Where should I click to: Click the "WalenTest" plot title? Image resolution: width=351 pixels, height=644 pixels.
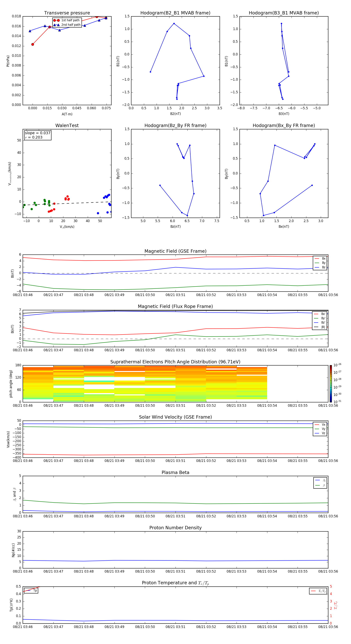pyautogui.click(x=67, y=125)
